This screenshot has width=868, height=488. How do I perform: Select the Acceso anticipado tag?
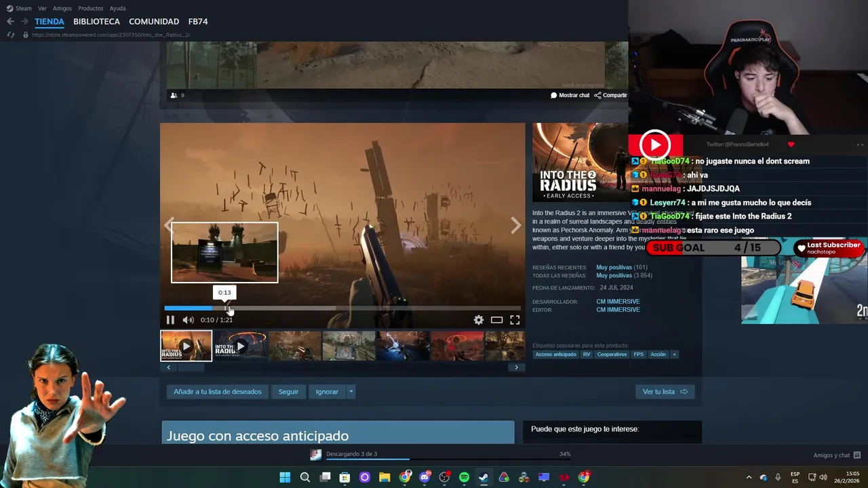[x=555, y=354]
